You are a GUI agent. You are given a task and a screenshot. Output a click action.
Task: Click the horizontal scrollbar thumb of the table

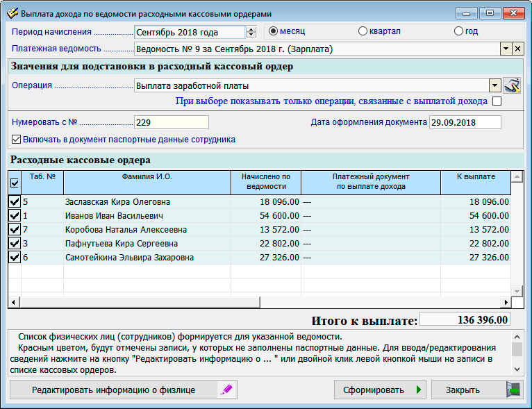[140, 302]
